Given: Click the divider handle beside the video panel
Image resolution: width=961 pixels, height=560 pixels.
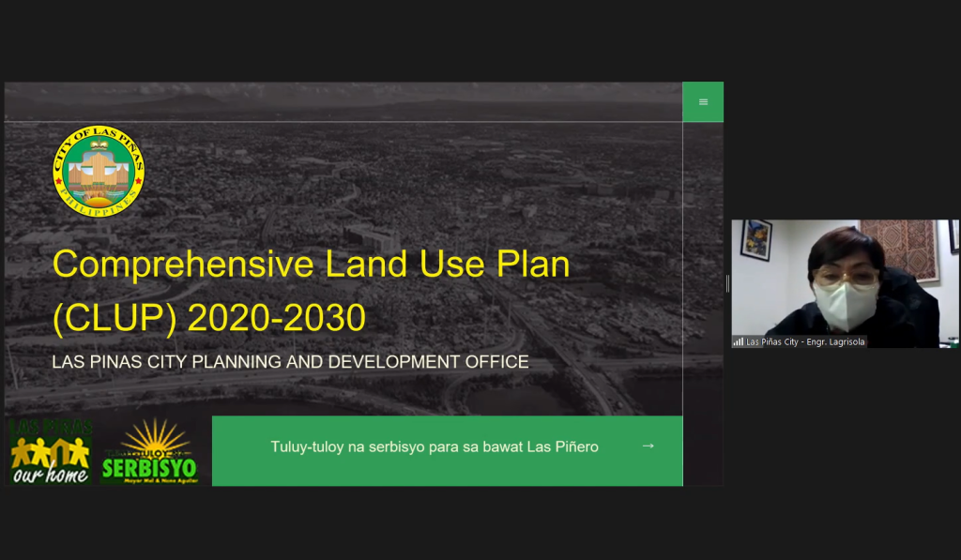Looking at the screenshot, I should [x=727, y=283].
